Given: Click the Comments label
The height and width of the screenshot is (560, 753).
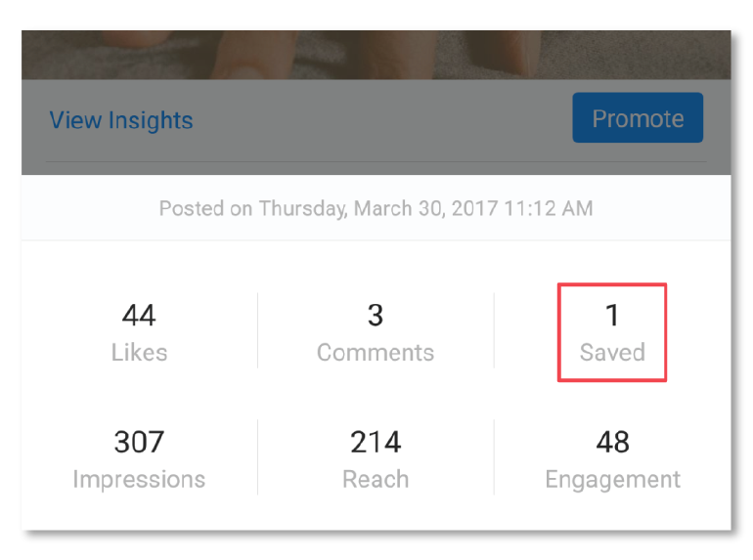Looking at the screenshot, I should 376,352.
